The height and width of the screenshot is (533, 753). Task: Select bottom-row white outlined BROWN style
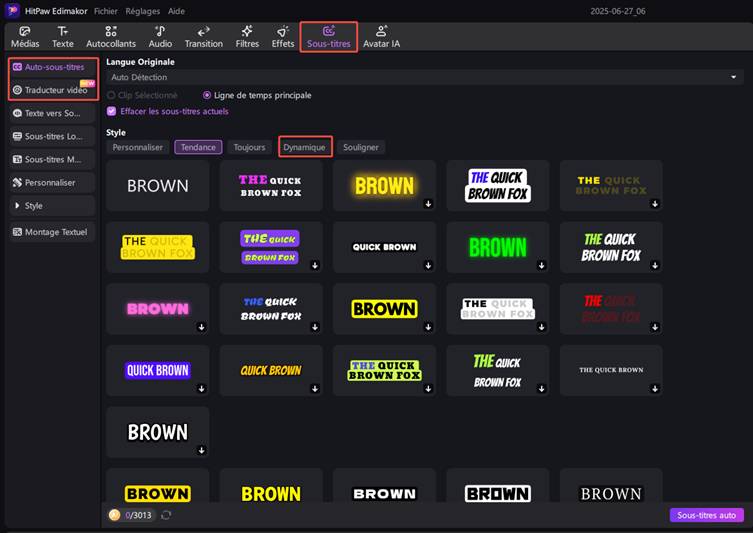(x=498, y=486)
